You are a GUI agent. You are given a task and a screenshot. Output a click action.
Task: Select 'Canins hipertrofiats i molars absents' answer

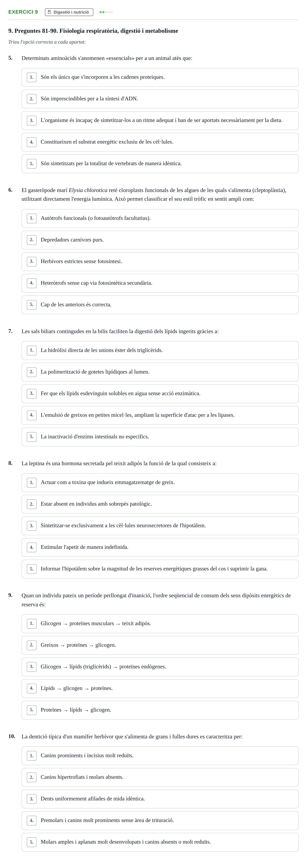point(160,777)
